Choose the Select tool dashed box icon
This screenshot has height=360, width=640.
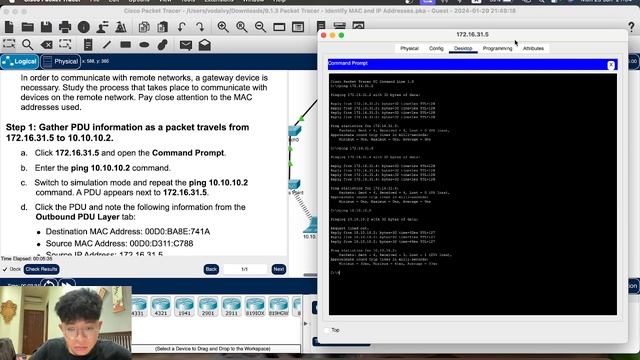point(9,44)
